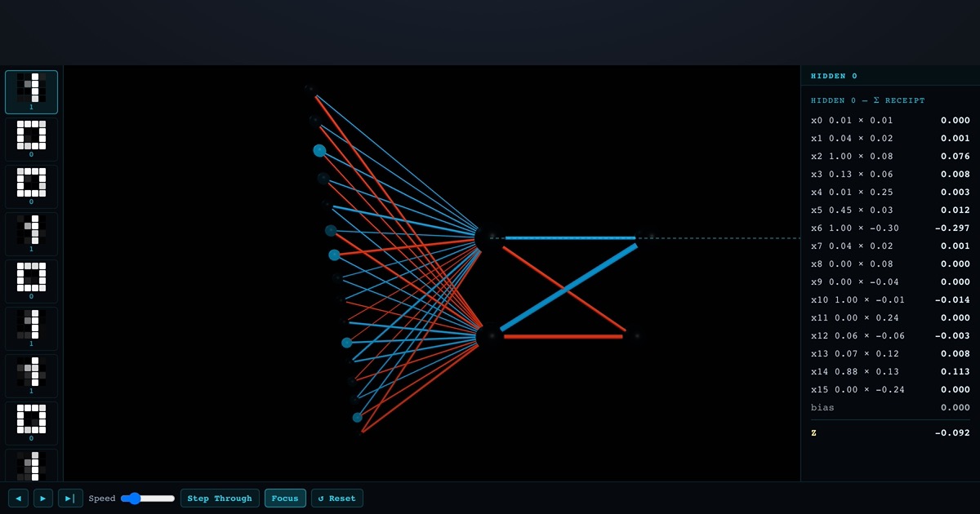Toggle the Focus mode button
Screen dimensions: 980x514
tap(285, 498)
